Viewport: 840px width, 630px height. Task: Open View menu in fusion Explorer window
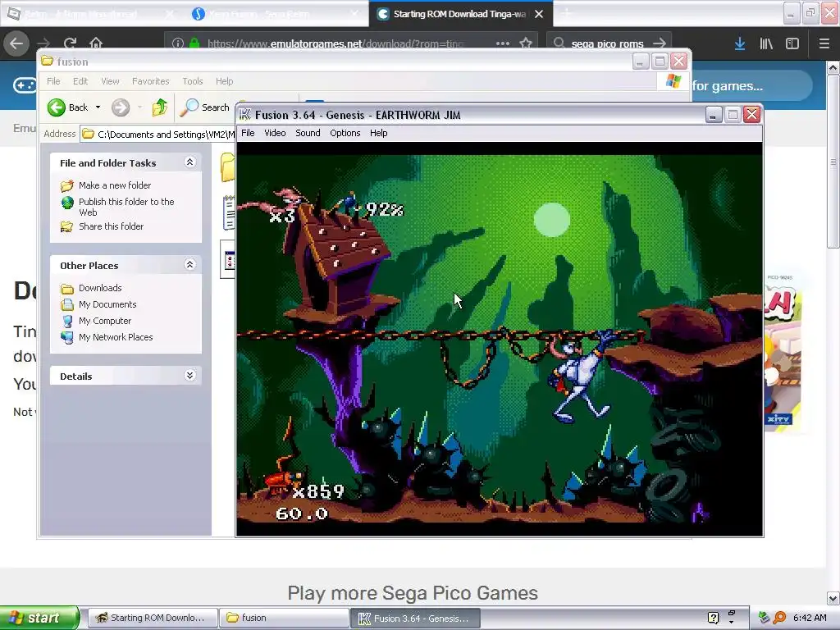coord(110,81)
